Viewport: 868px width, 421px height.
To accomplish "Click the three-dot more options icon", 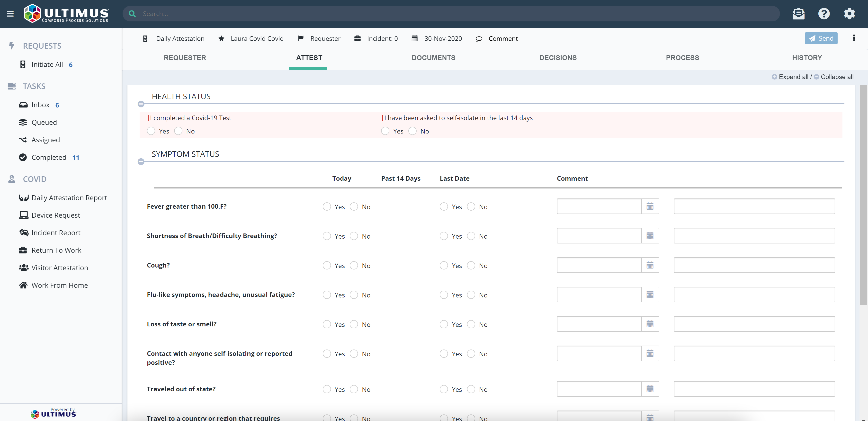I will [x=853, y=38].
